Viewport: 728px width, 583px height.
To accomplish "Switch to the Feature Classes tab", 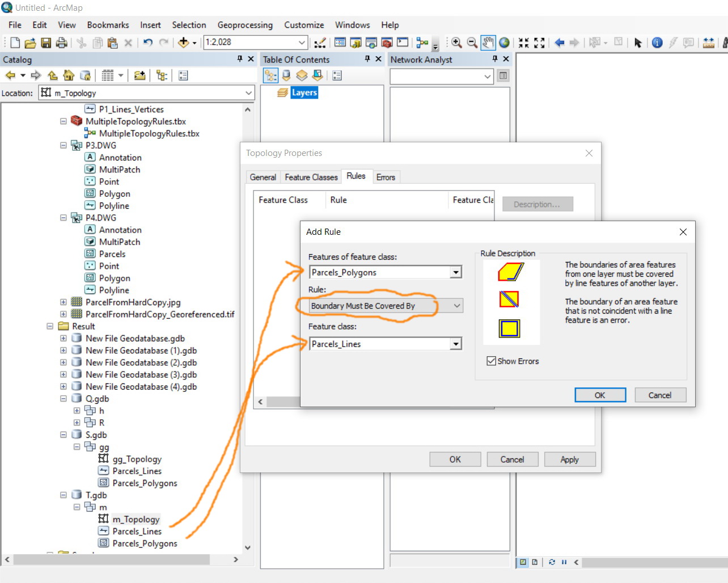I will 311,178.
